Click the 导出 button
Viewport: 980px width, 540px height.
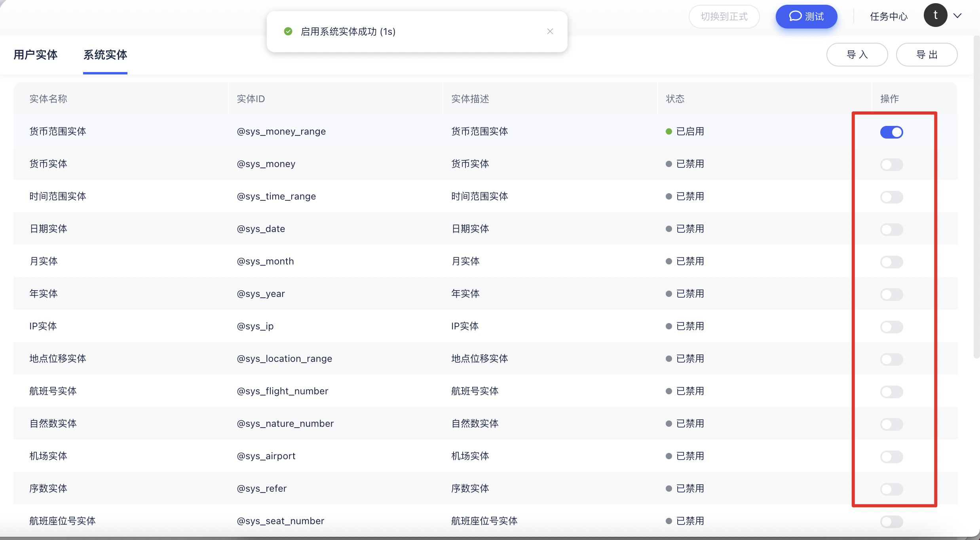click(927, 55)
